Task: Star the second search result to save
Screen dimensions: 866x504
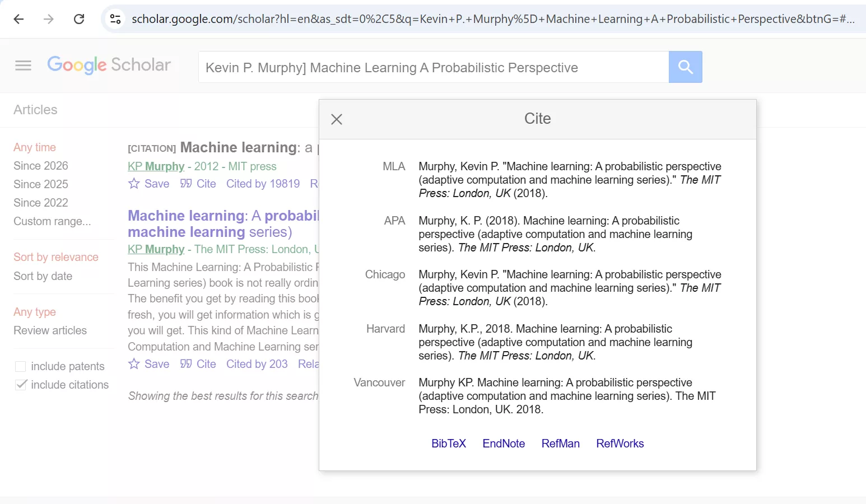Action: 133,364
